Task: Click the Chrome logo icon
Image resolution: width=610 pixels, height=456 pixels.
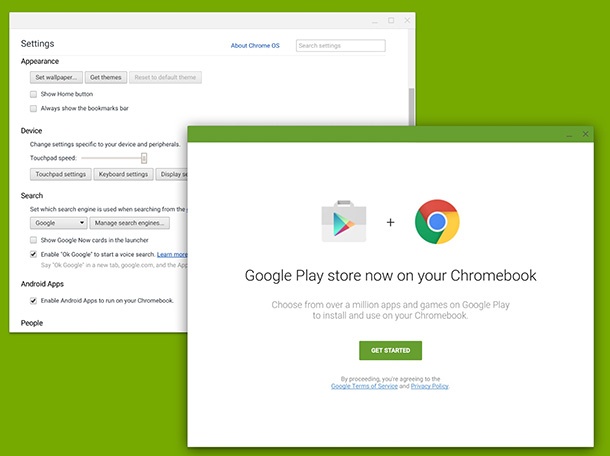Action: tap(437, 221)
